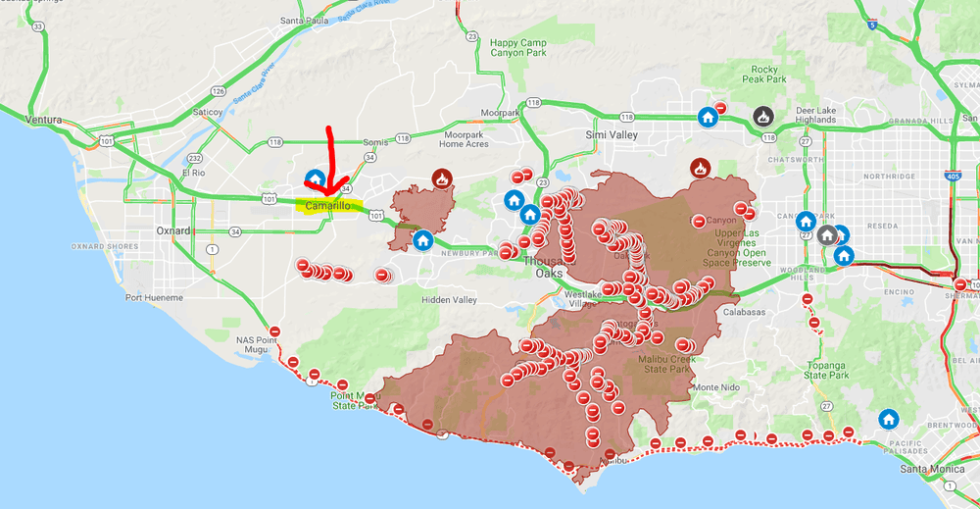Click the road closure marker near NAS Point Mugu

pyautogui.click(x=275, y=331)
